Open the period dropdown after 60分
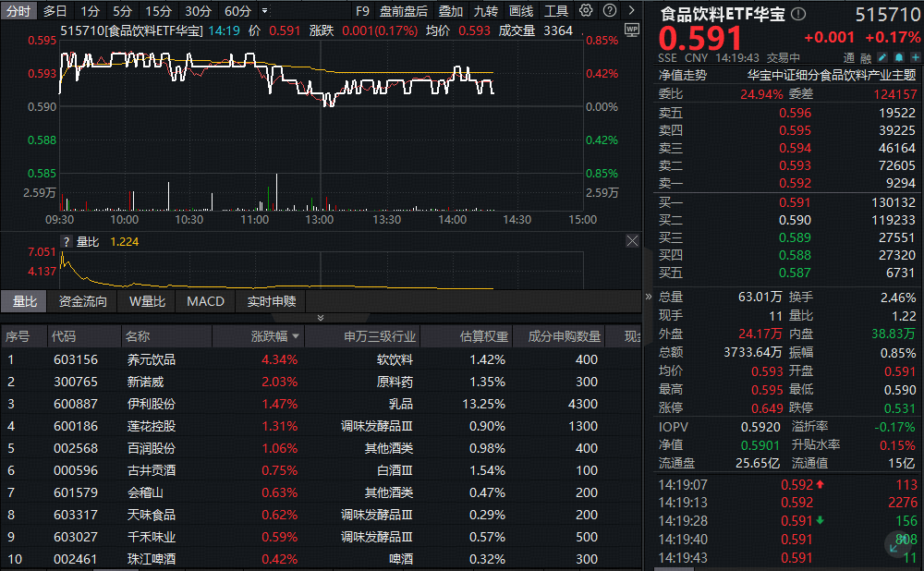This screenshot has height=571, width=924. (265, 11)
